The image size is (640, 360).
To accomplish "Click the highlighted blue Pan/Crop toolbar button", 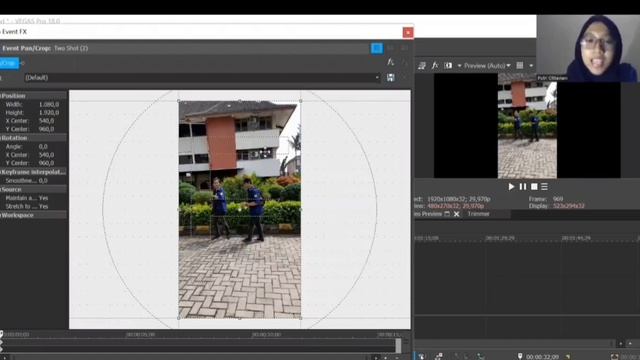I will [377, 48].
